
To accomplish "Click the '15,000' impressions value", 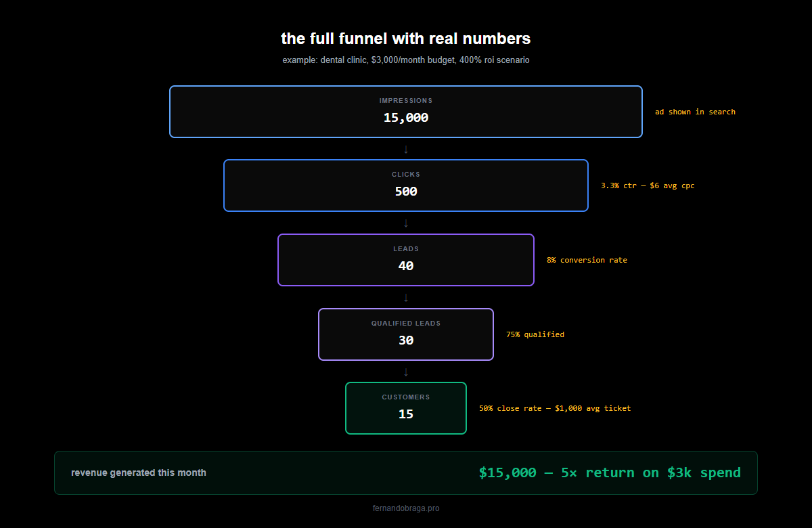I will [x=406, y=118].
